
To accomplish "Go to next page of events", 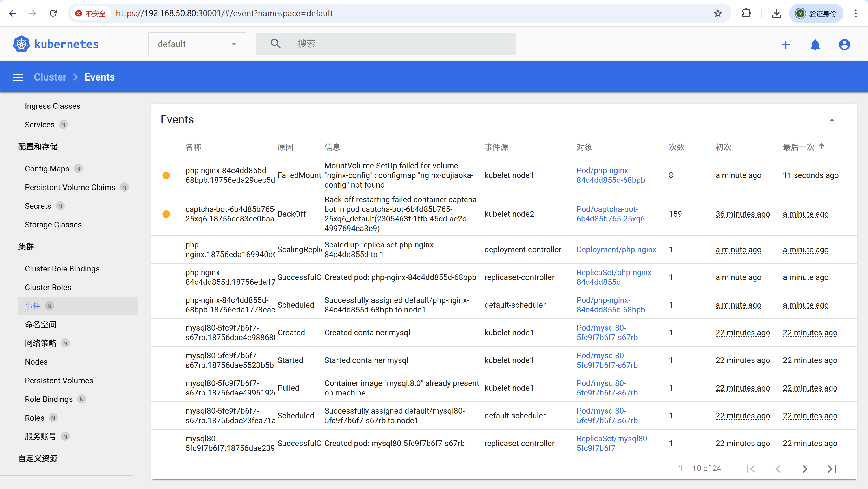I will 805,468.
